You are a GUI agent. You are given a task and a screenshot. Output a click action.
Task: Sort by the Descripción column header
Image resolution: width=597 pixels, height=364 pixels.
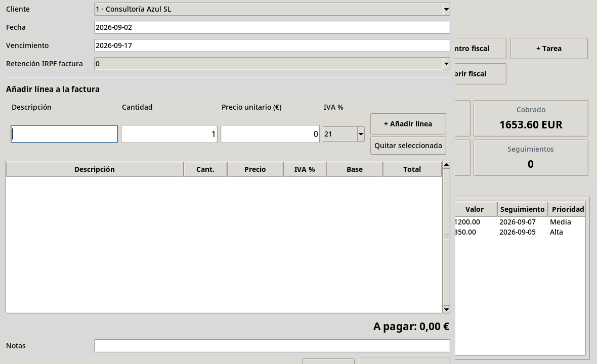coord(95,169)
